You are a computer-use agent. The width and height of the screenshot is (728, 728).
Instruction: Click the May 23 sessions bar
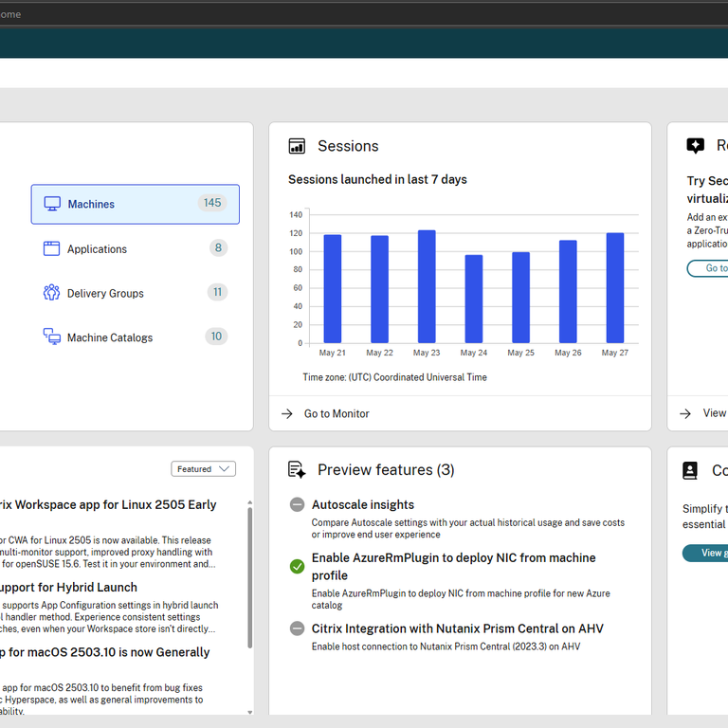427,286
